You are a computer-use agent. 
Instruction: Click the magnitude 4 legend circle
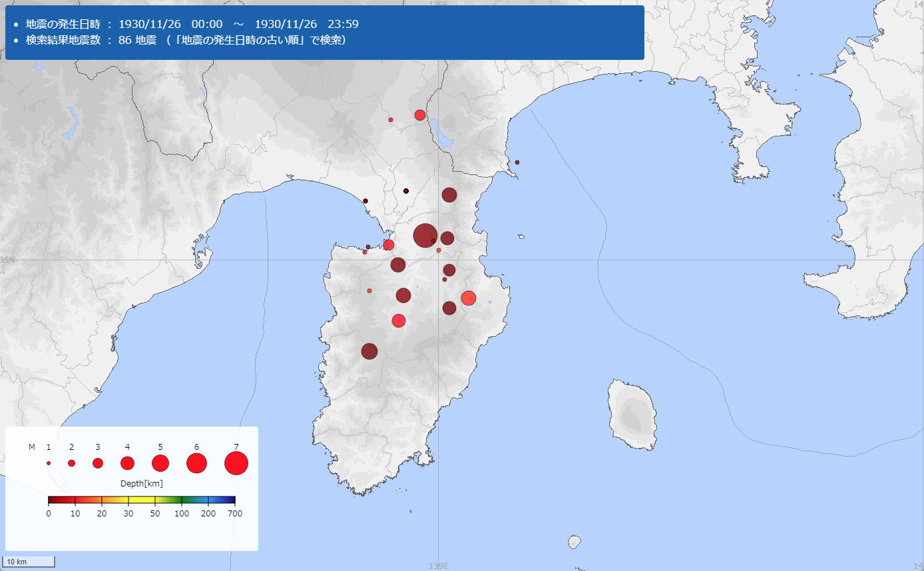coord(127,463)
